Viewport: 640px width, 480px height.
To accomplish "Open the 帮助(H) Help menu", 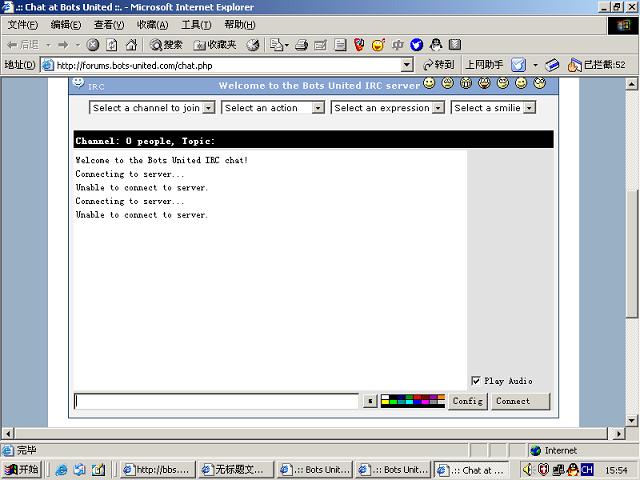I will [240, 25].
